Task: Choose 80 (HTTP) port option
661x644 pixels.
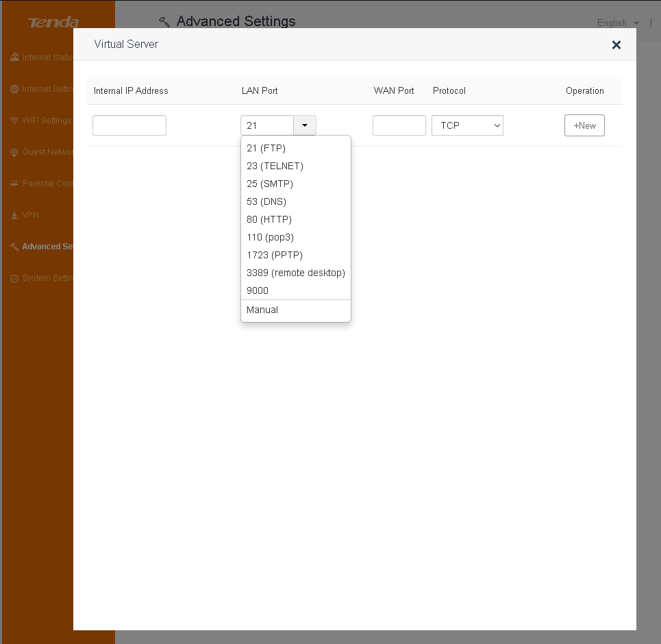Action: pos(269,219)
